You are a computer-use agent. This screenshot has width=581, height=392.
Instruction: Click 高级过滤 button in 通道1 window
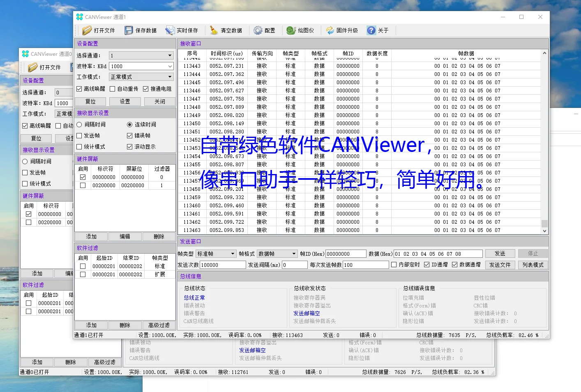(x=159, y=325)
